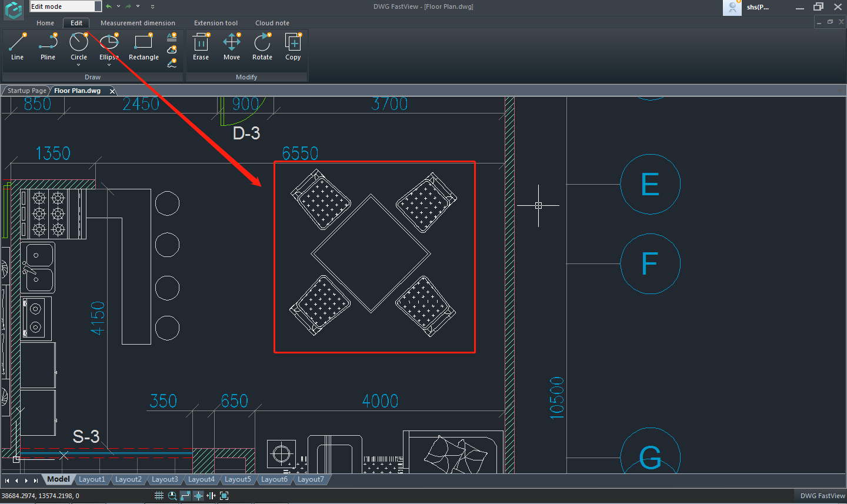This screenshot has height=504, width=847.
Task: Toggle the lineweight/mirror status bar icon
Action: pos(211,496)
